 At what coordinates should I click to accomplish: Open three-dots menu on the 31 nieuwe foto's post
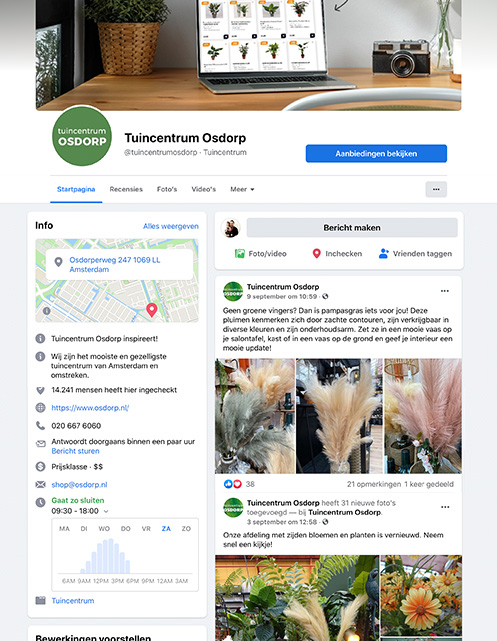pyautogui.click(x=445, y=507)
